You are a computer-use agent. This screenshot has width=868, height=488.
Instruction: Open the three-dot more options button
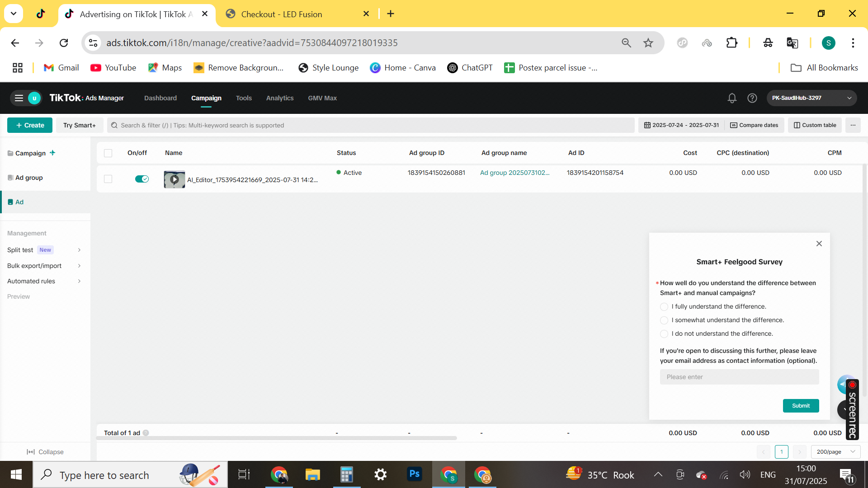pos(853,125)
